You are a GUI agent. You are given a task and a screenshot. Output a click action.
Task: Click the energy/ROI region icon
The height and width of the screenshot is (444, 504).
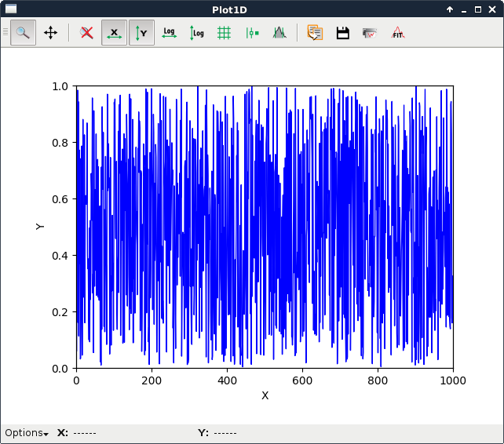coord(251,33)
